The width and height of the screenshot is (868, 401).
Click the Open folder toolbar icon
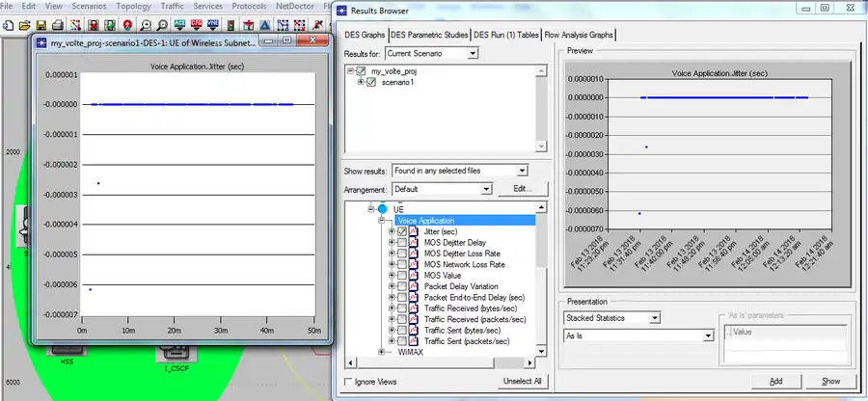(24, 25)
